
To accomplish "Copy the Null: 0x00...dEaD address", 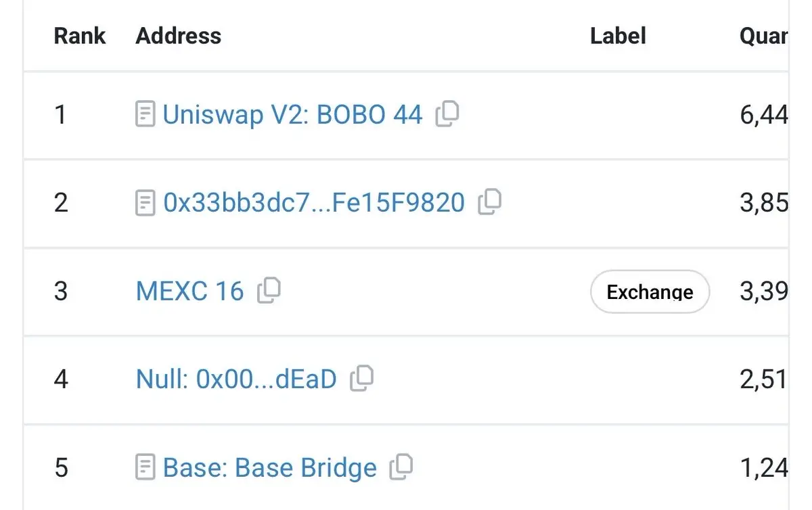I will click(361, 378).
